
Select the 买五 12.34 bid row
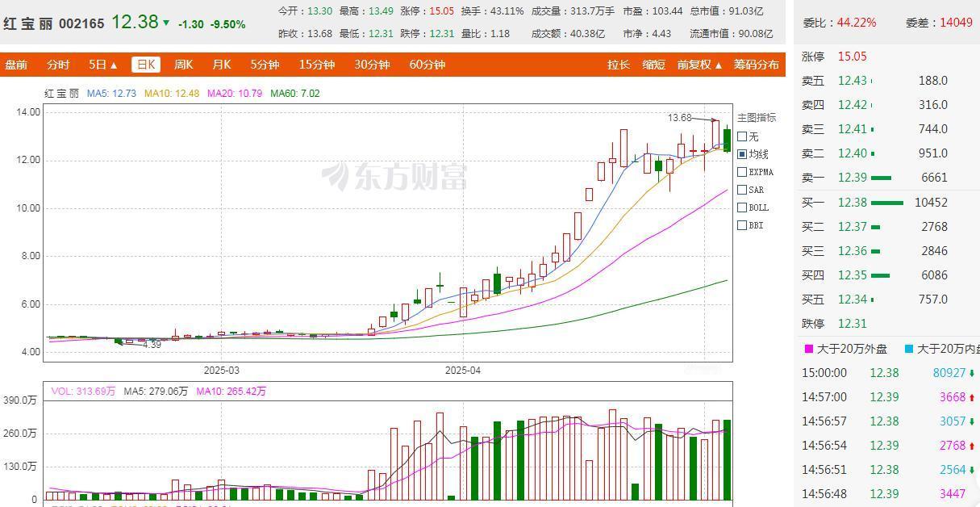(886, 300)
